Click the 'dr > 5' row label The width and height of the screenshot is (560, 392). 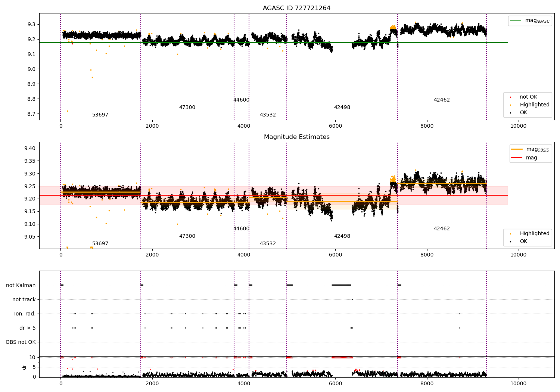tap(28, 328)
